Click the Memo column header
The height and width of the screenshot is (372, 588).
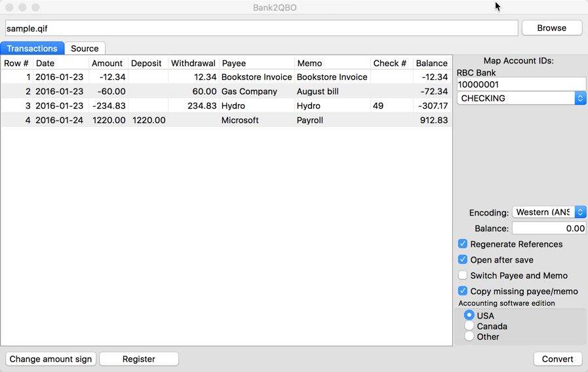(332, 63)
